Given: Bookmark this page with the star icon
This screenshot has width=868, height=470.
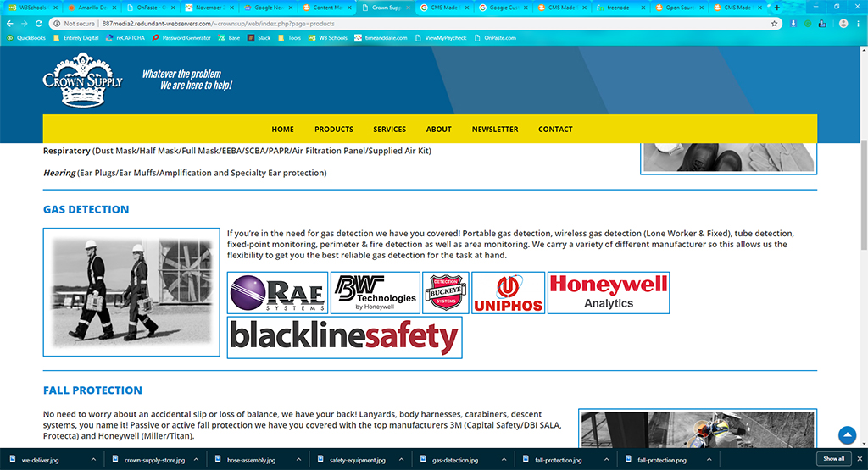Looking at the screenshot, I should tap(774, 24).
